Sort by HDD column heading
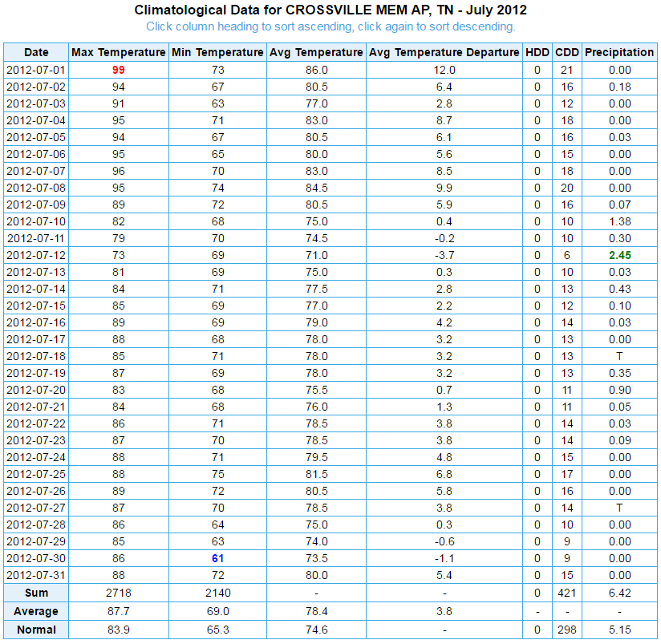661x644 pixels. pos(537,52)
